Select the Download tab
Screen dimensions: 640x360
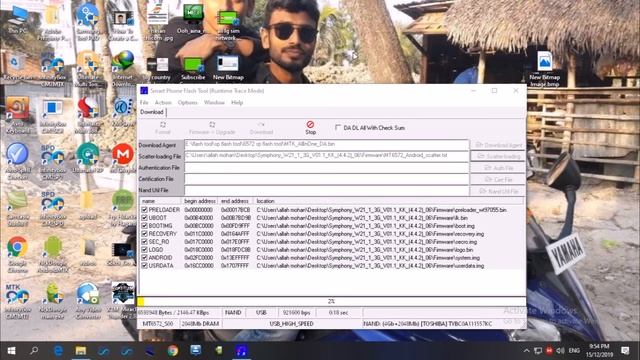pos(152,112)
